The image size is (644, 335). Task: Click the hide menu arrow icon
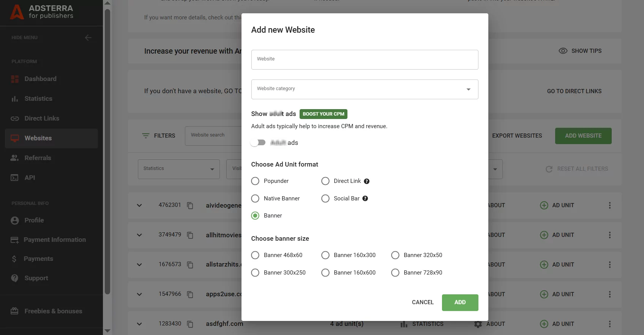point(88,38)
